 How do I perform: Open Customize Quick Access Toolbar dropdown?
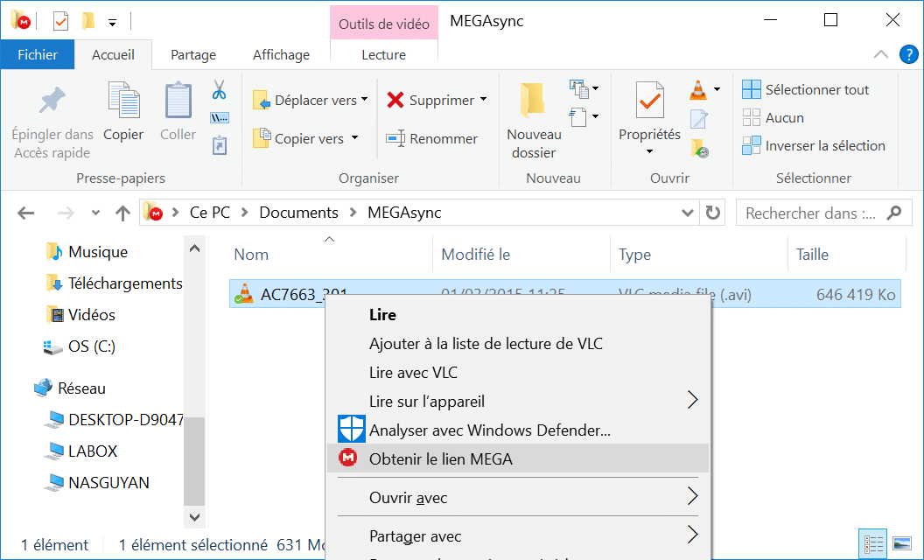coord(112,23)
